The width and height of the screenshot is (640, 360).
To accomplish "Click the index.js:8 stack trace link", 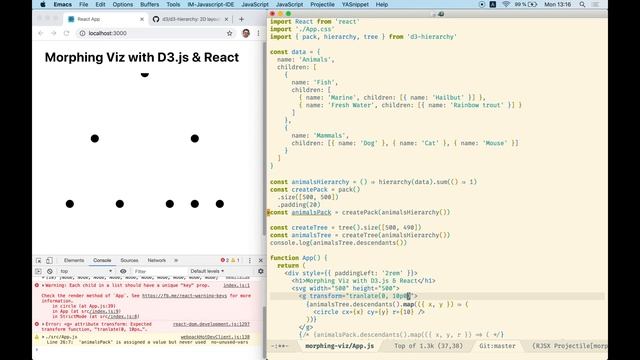I will 124,316.
